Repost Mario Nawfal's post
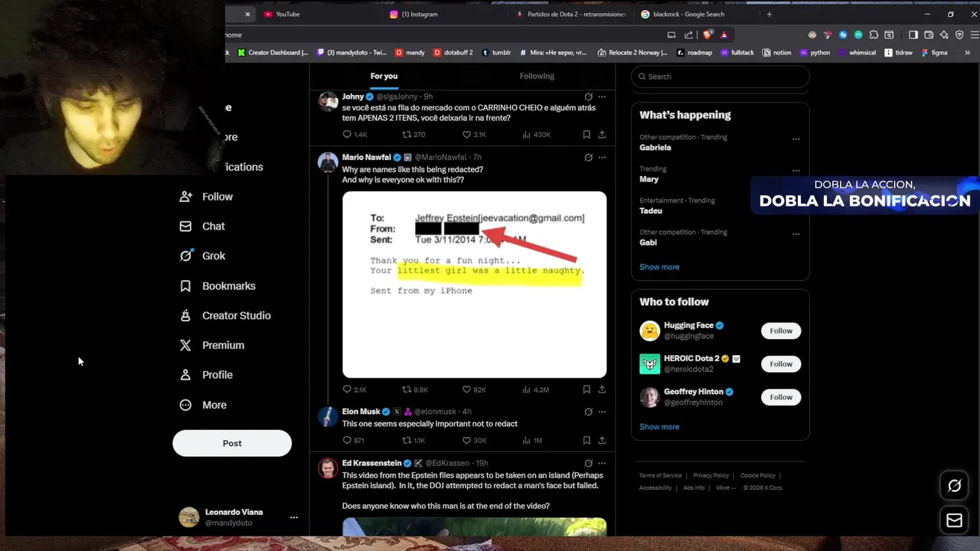The width and height of the screenshot is (980, 551). (x=414, y=390)
